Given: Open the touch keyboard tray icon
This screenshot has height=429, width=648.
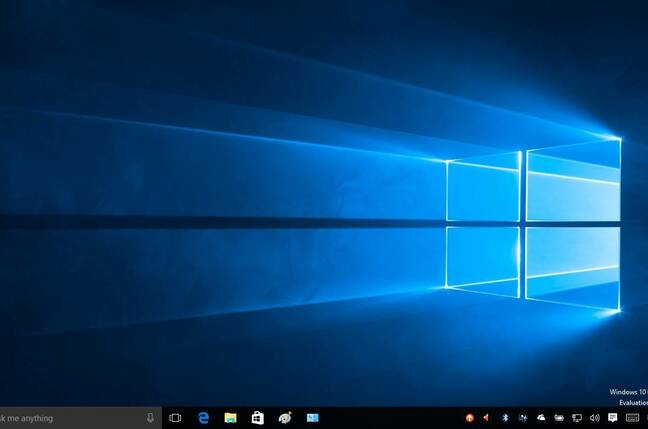Looking at the screenshot, I should click(632, 418).
